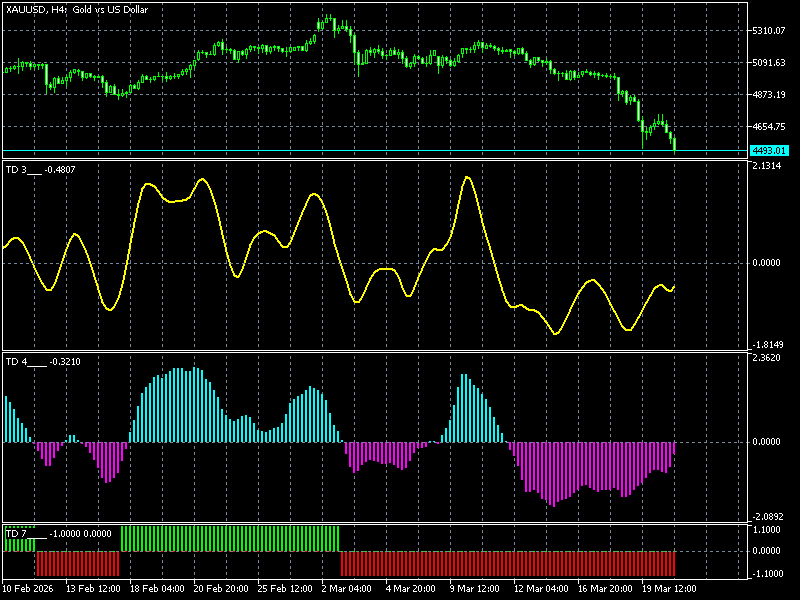Select the price axis value 4873.19
This screenshot has width=800, height=600.
[x=769, y=94]
